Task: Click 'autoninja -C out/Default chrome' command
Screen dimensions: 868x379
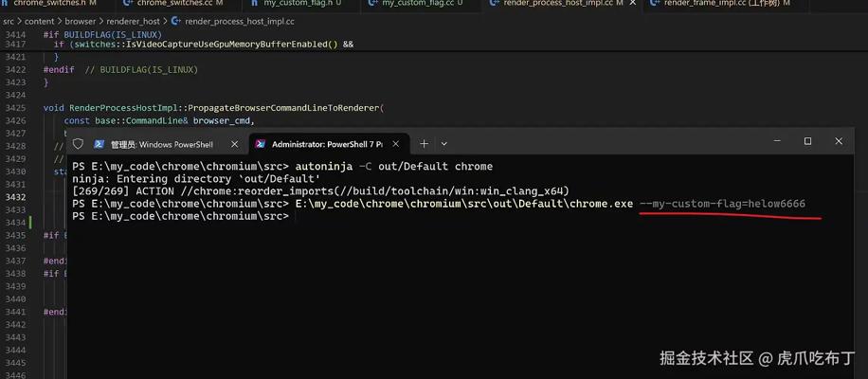Action: [394, 167]
